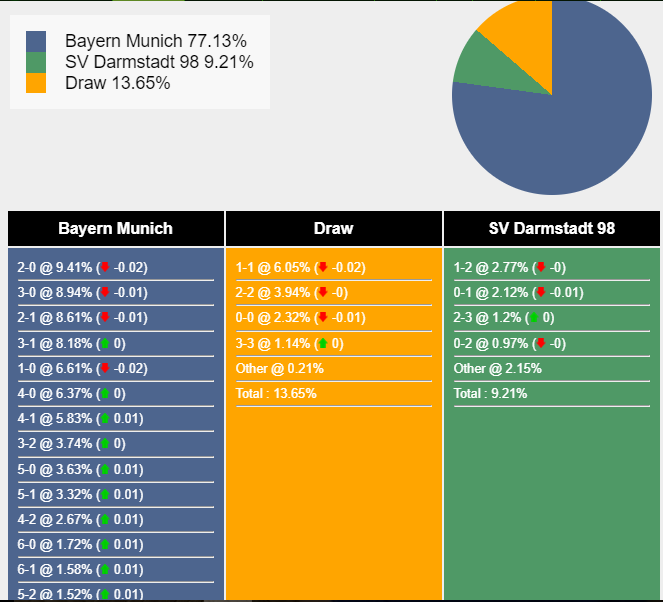
Task: Click the red down arrow beside 2-0 score
Action: [x=105, y=267]
